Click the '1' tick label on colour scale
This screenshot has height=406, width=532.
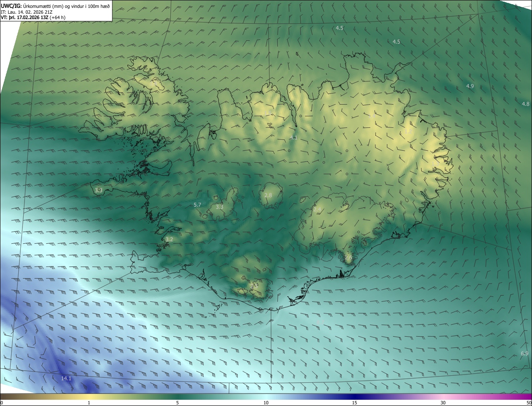(x=89, y=403)
